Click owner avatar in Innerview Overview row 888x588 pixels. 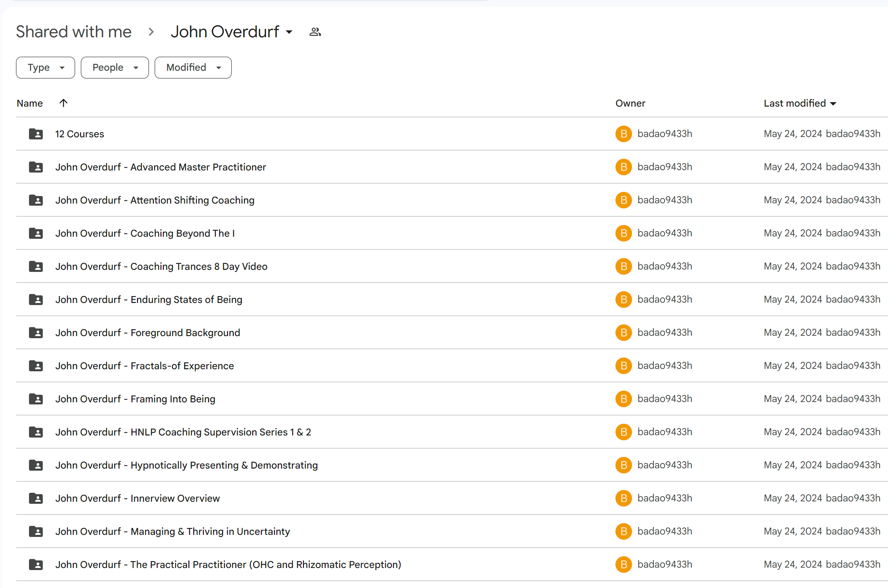point(623,498)
